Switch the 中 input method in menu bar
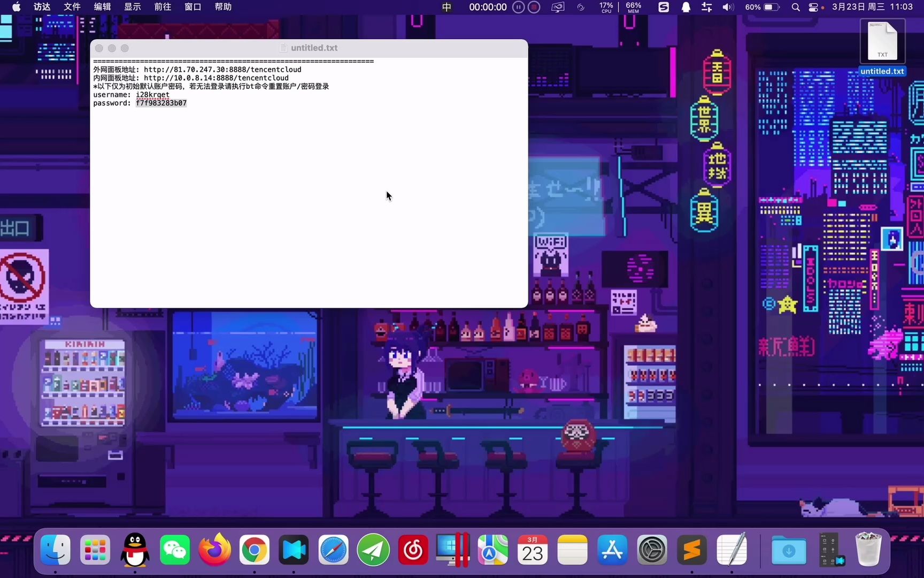This screenshot has height=578, width=924. (x=447, y=7)
